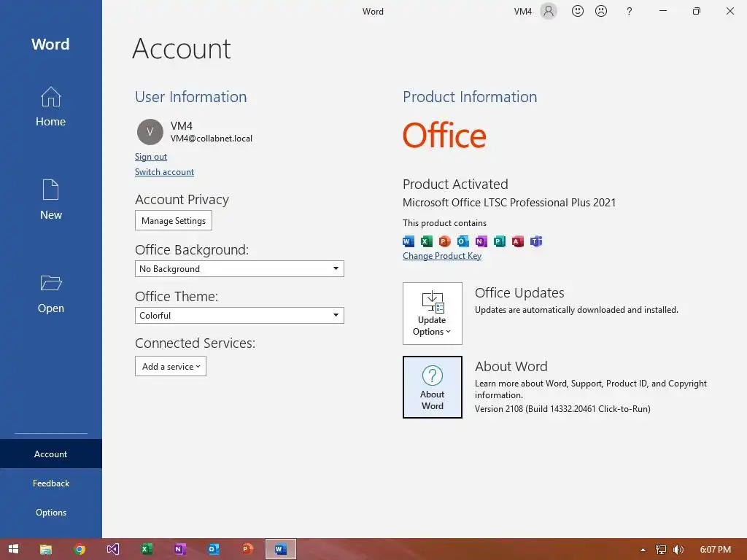Open Visual Studio from the taskbar
The width and height of the screenshot is (747, 560).
click(x=113, y=549)
